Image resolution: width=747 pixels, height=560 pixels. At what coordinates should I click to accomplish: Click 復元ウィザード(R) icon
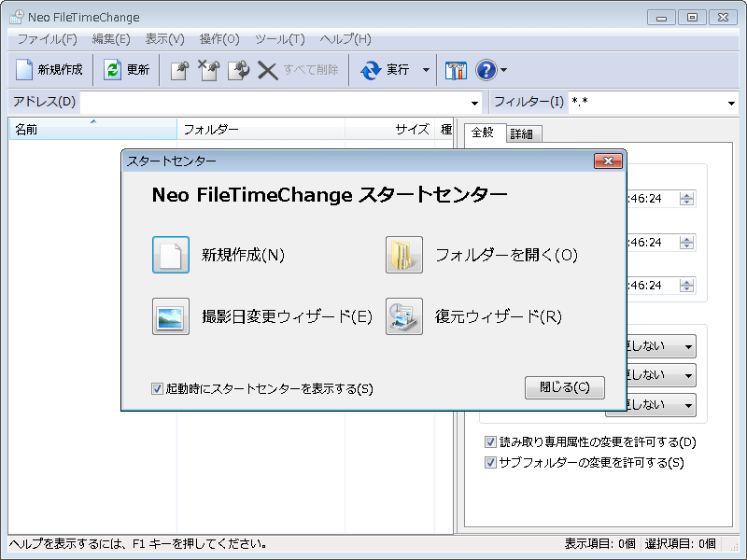(x=404, y=316)
